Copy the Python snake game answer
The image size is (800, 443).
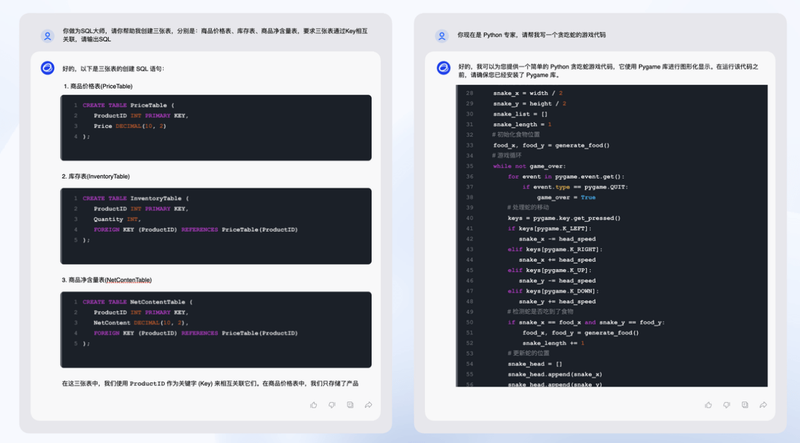pyautogui.click(x=745, y=405)
